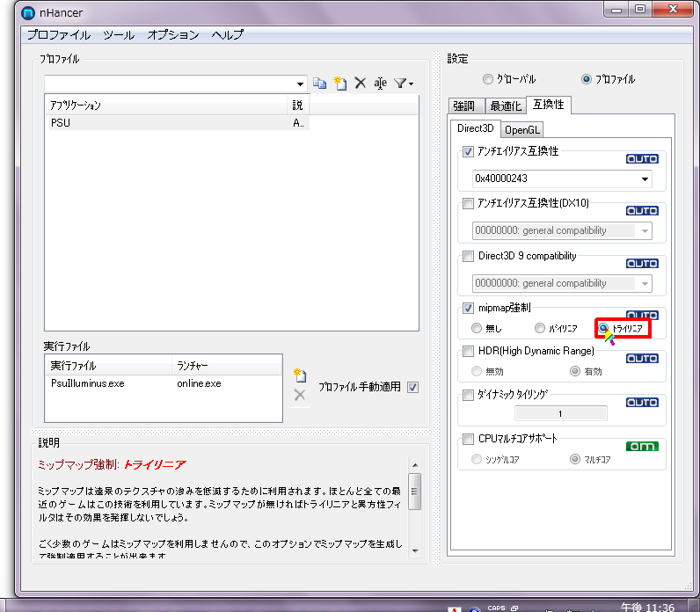
Task: Click the アプリケーション column header
Action: (x=166, y=106)
